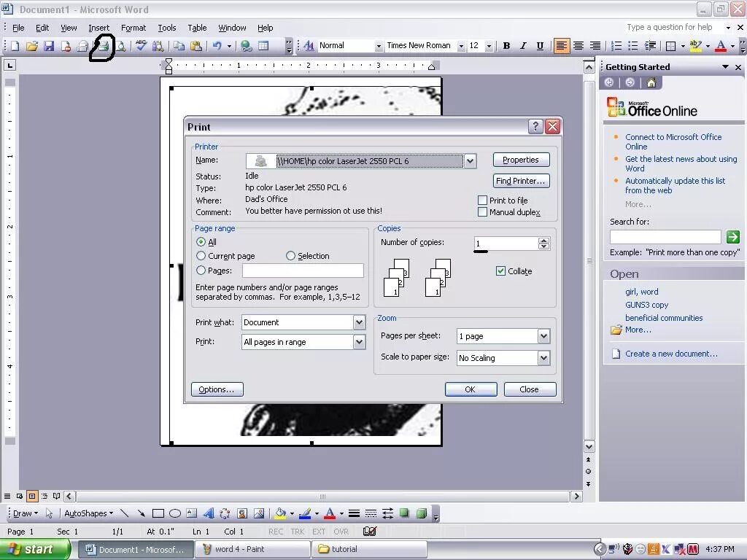
Task: Click the Home icon in Getting Started pane
Action: [x=651, y=83]
